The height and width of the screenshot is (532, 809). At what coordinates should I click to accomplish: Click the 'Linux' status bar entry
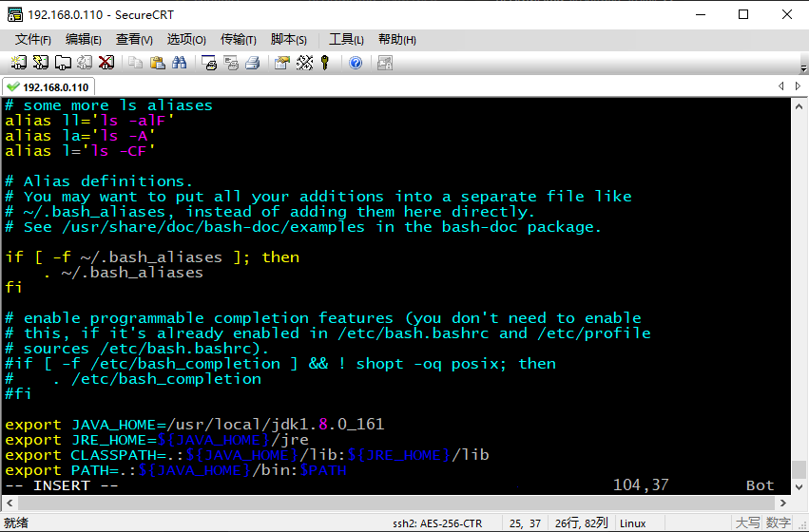pos(632,523)
